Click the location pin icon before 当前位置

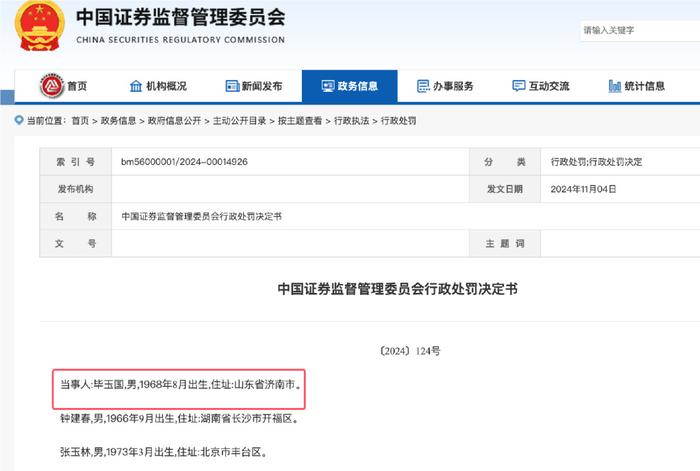(19, 120)
